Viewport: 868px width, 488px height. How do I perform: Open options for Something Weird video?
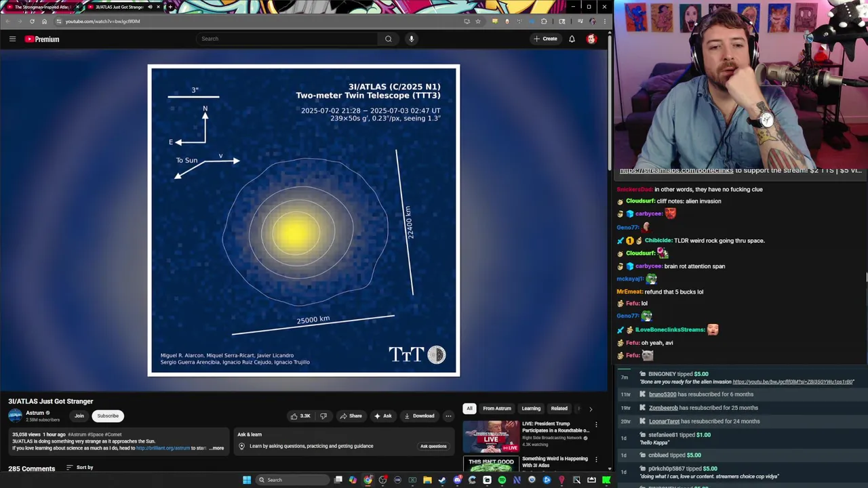click(x=597, y=460)
